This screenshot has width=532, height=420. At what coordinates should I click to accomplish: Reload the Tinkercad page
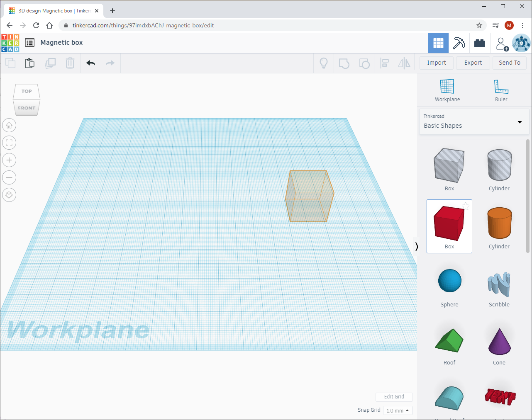point(36,25)
